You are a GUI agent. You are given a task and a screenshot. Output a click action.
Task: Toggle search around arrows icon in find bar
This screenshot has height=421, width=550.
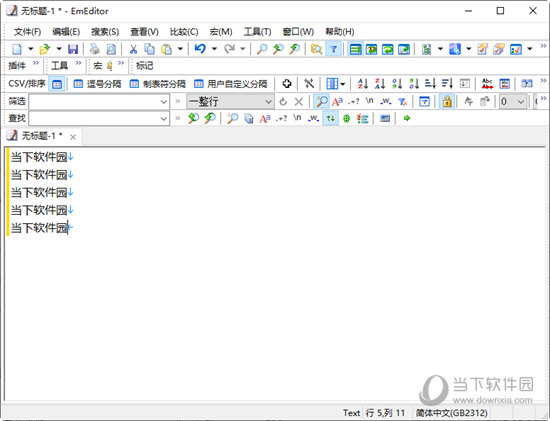tap(330, 118)
